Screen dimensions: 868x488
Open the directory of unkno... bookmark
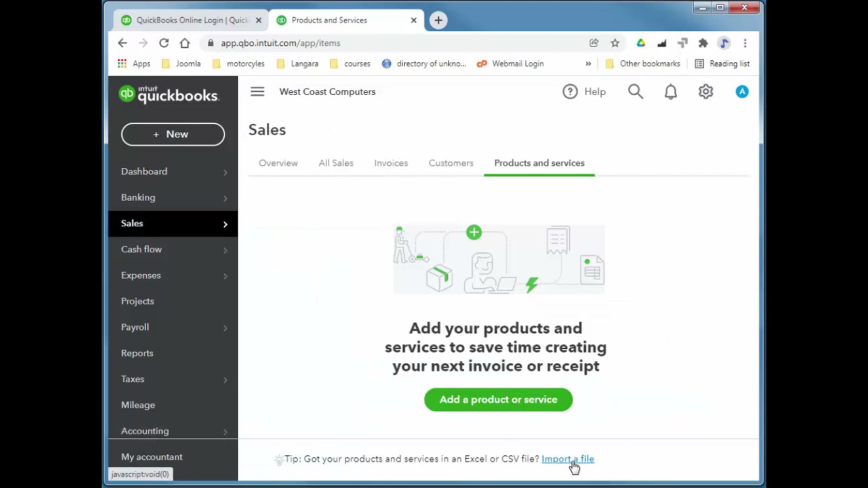coord(424,64)
